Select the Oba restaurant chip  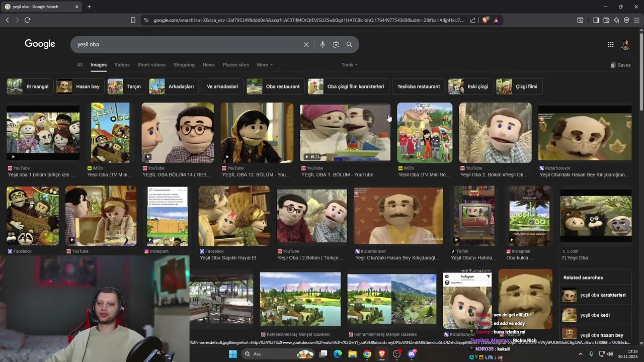pos(275,86)
